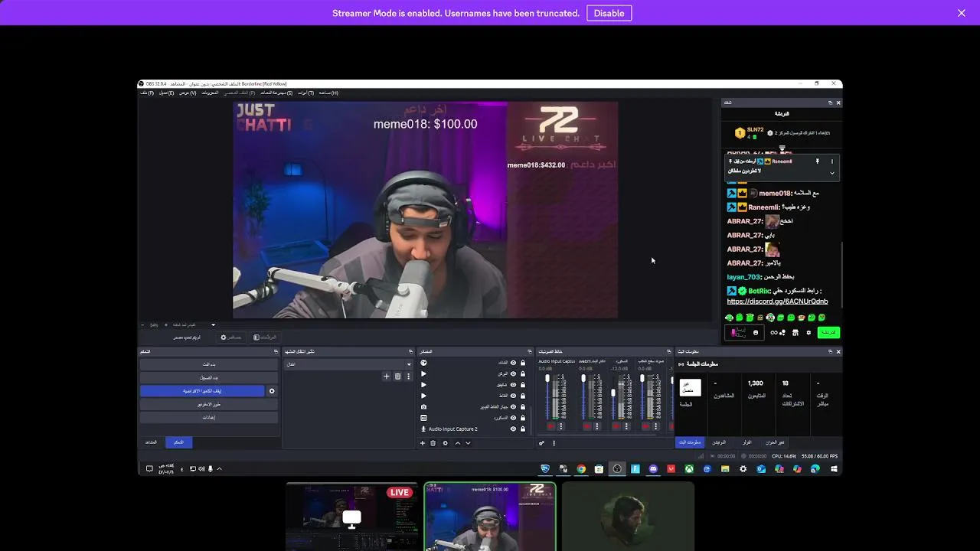Click the green chat send button
Image resolution: width=980 pixels, height=551 pixels.
[828, 333]
